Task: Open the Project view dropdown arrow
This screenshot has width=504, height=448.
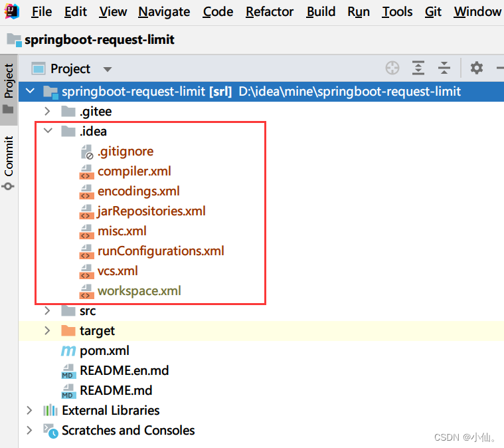Action: point(108,69)
